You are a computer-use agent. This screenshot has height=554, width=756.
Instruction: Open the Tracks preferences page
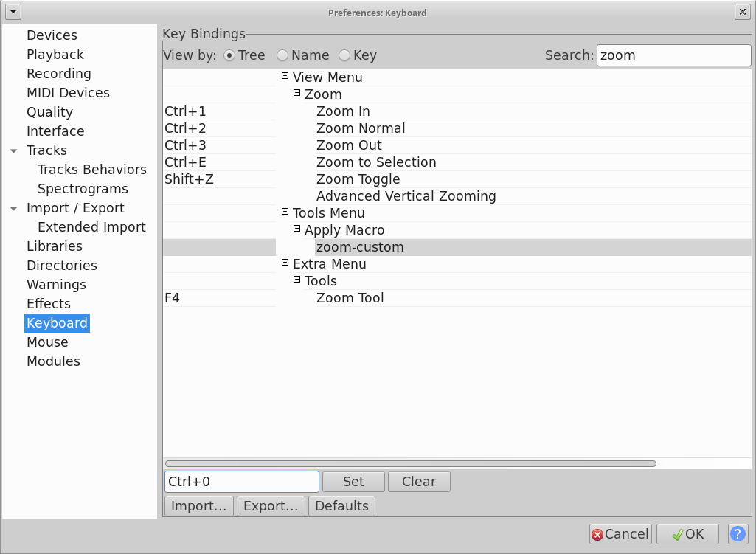(x=46, y=150)
